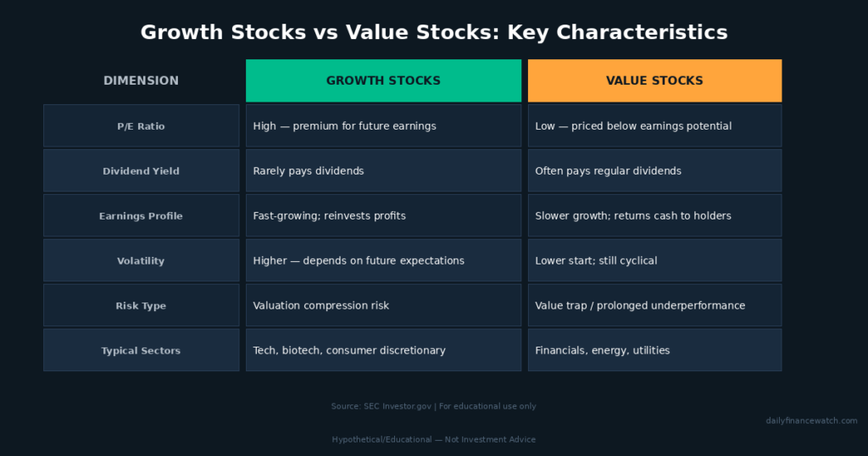Select 'Value trap / prolonged underperformance' cell
This screenshot has height=456, width=868.
pos(654,305)
